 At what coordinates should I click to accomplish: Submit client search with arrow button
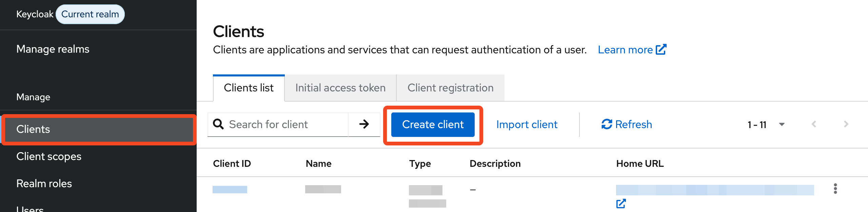click(x=364, y=124)
